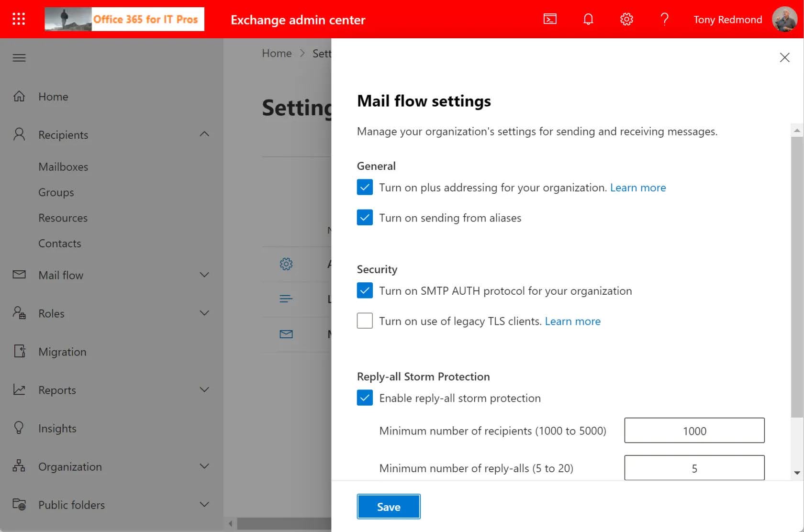The image size is (804, 532).
Task: Open Mailboxes in the sidebar
Action: [x=63, y=167]
